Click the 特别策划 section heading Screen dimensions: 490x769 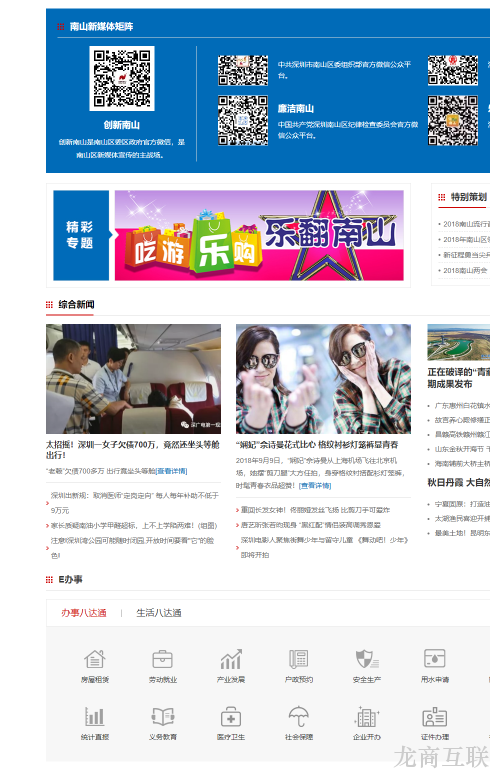pos(469,197)
